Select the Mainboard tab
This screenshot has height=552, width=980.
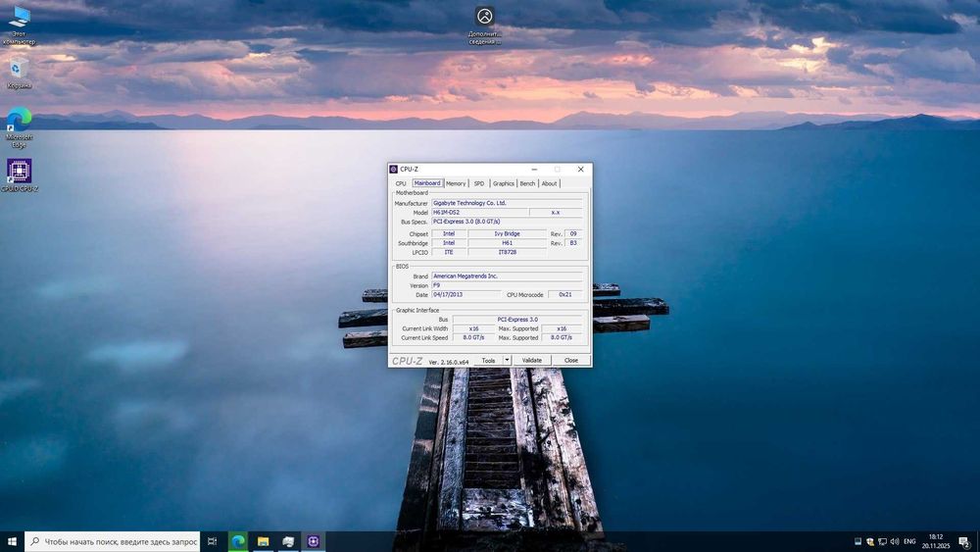pos(427,183)
